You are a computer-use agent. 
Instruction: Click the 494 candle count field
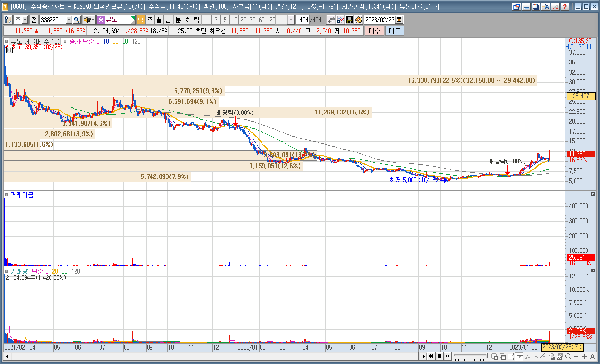point(303,20)
